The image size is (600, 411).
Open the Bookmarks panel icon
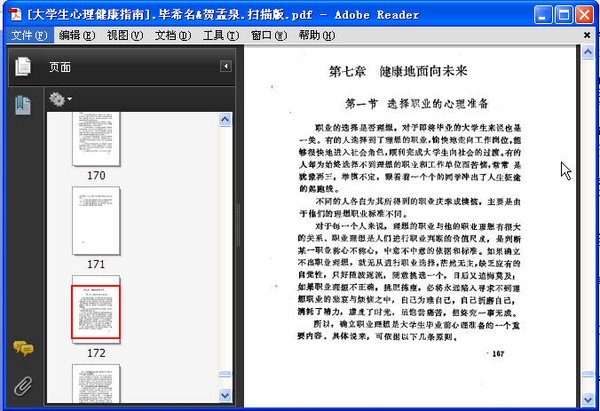coord(23,106)
